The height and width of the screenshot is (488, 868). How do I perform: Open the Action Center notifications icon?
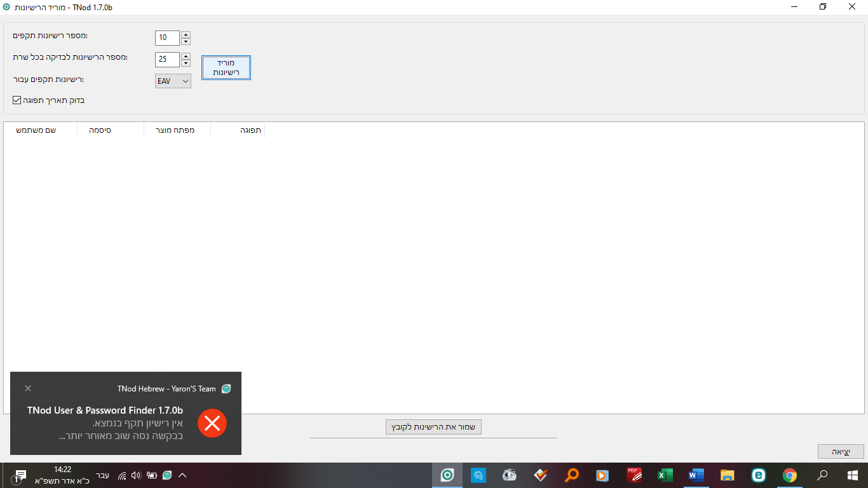[x=19, y=475]
